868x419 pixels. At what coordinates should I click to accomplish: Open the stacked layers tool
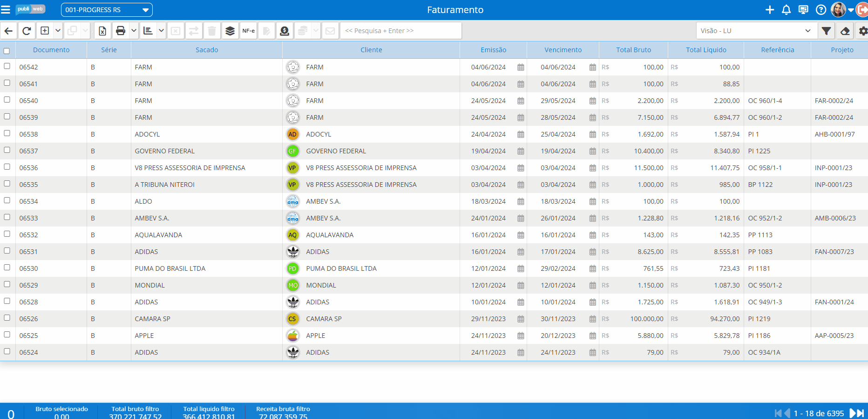pos(230,31)
